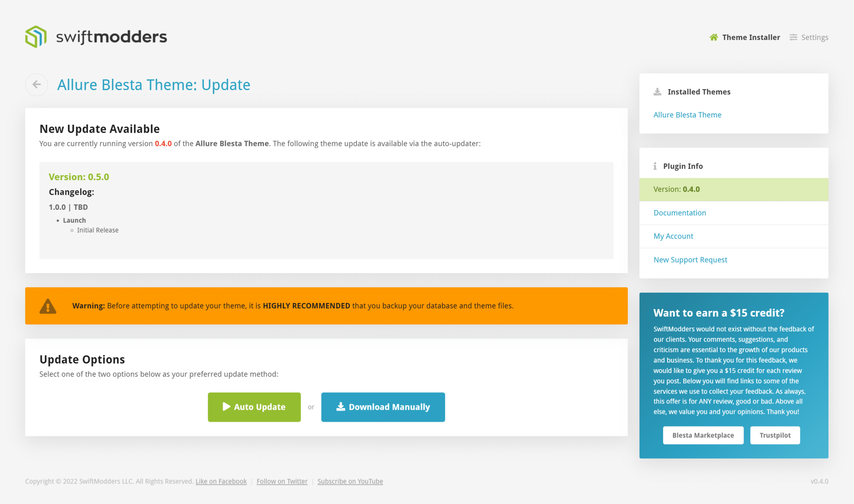Click the 'Want to earn a $15 credit?' heading
The image size is (854, 504).
click(x=719, y=313)
